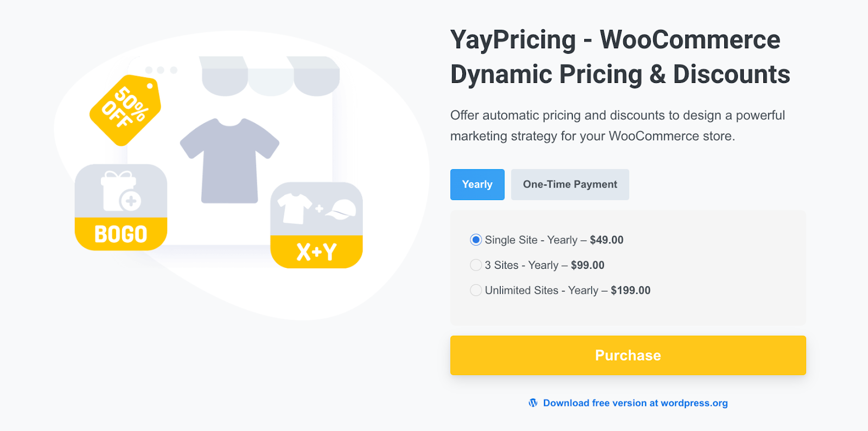
Task: Choose the 3 Sites - Yearly plan
Action: [476, 265]
